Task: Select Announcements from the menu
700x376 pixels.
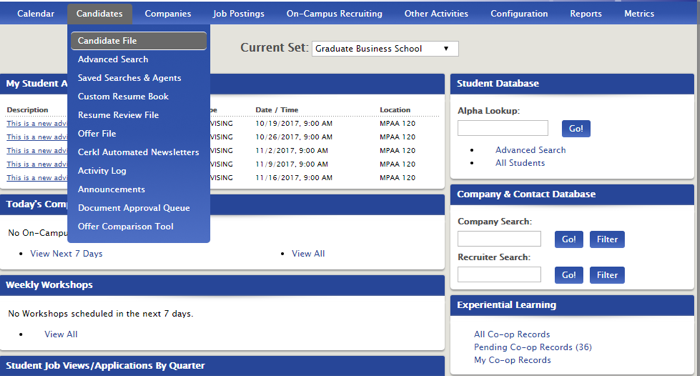Action: point(111,189)
